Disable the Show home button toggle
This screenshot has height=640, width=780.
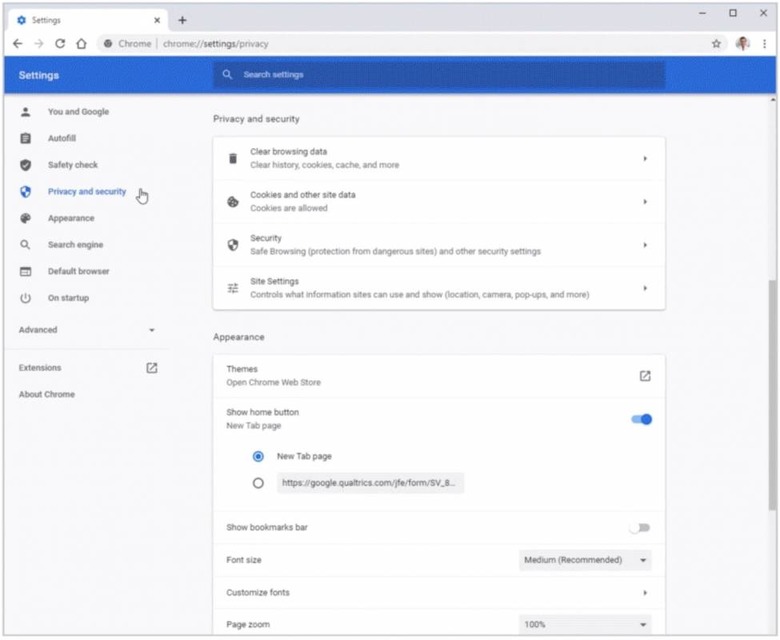[641, 419]
